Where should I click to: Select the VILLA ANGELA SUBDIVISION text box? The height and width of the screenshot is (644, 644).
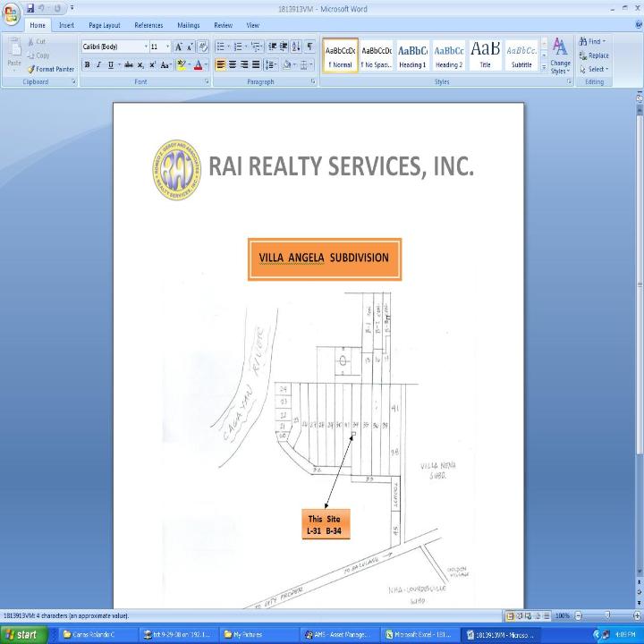[325, 259]
